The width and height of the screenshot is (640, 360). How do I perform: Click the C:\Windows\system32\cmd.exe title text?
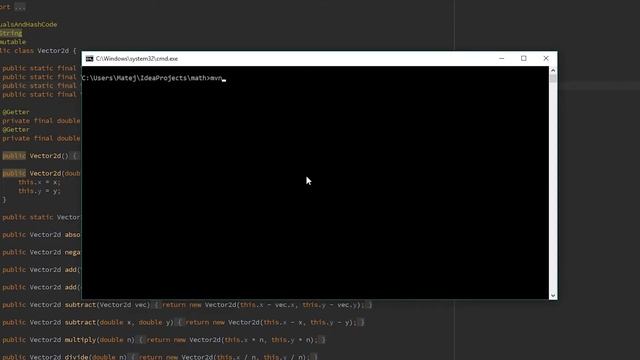pyautogui.click(x=137, y=59)
